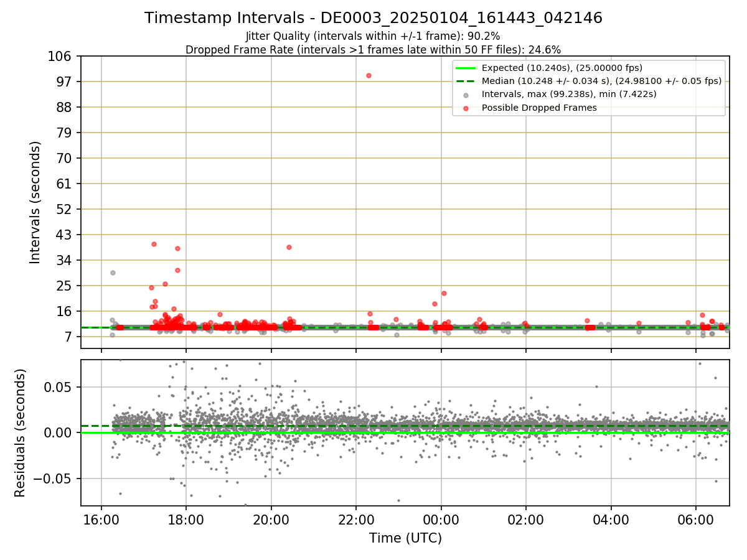The height and width of the screenshot is (560, 747).
Task: Click y-axis tick label '97'
Action: pyautogui.click(x=64, y=82)
